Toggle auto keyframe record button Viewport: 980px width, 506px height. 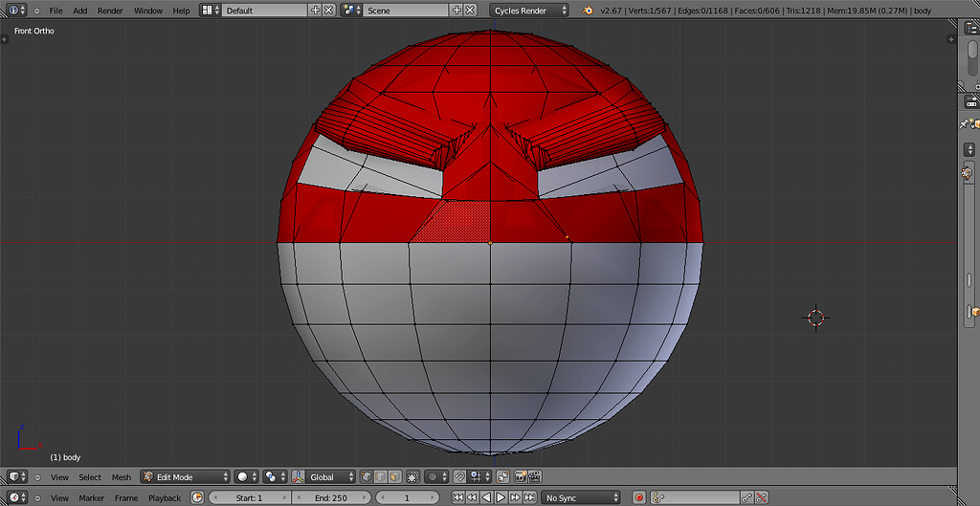[638, 497]
